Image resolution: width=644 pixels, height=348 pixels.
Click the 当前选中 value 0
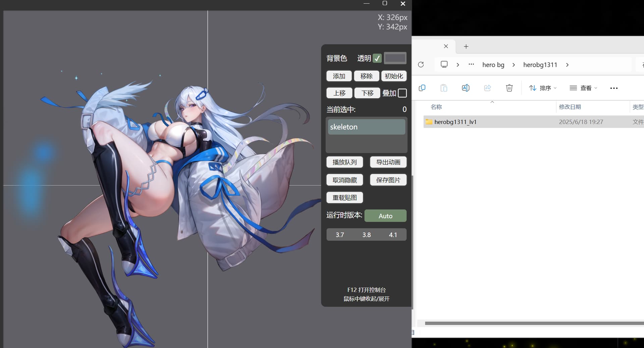(404, 109)
